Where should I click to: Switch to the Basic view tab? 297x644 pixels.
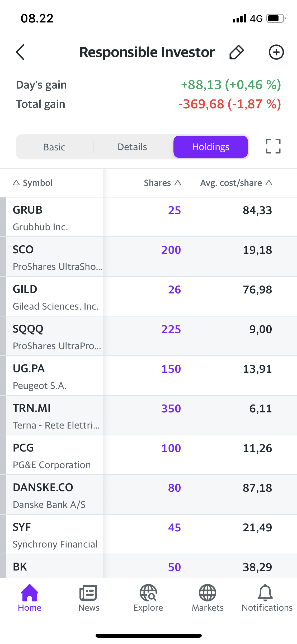(x=54, y=147)
